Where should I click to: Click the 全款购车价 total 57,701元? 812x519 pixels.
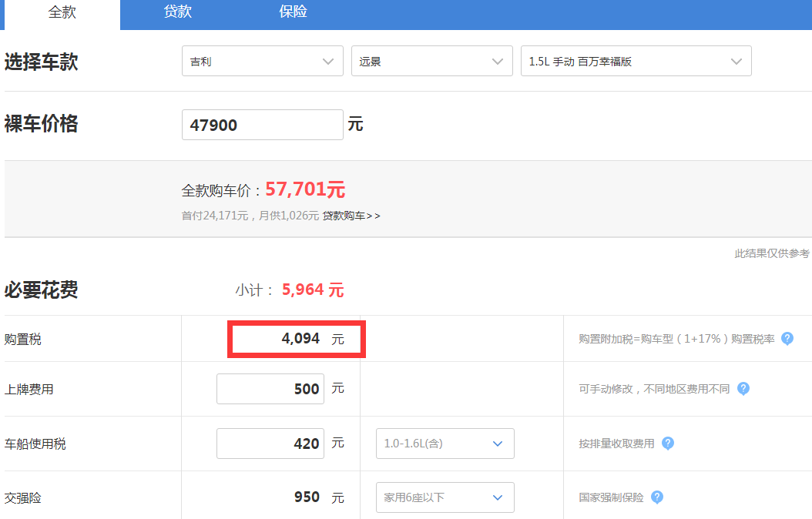pos(305,189)
